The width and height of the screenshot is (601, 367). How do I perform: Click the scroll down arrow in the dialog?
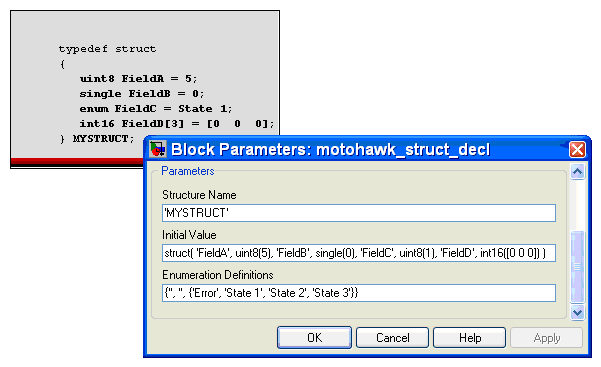pos(577,313)
